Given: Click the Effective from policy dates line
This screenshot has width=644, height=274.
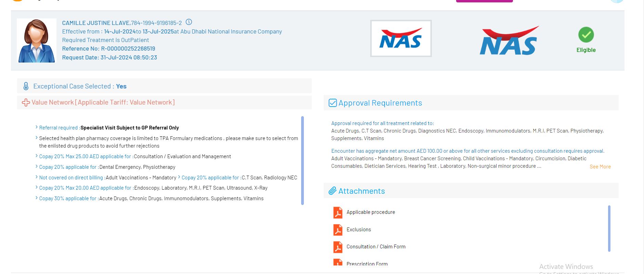Looking at the screenshot, I should 172,31.
